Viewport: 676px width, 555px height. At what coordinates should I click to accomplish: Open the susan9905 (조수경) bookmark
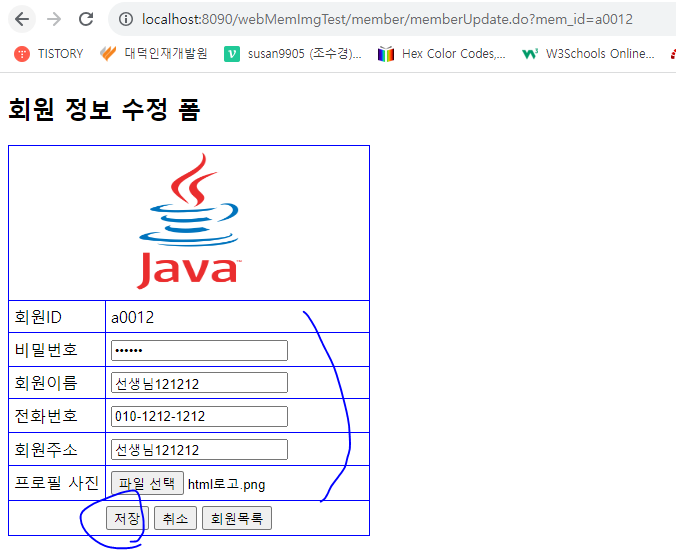[293, 53]
